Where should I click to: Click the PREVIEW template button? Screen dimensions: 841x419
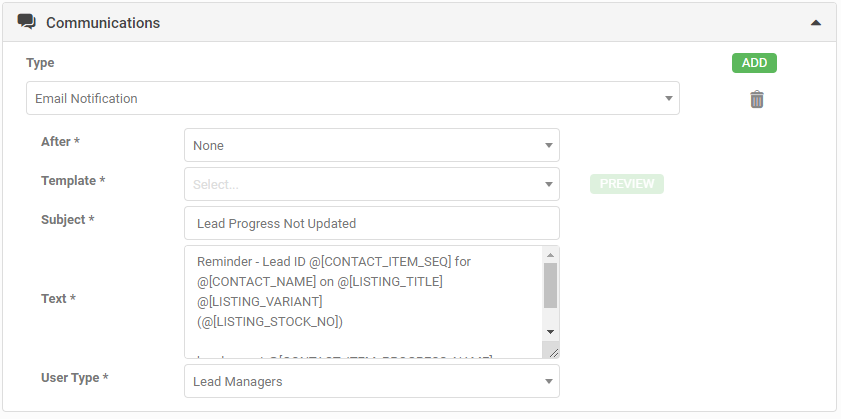[627, 184]
